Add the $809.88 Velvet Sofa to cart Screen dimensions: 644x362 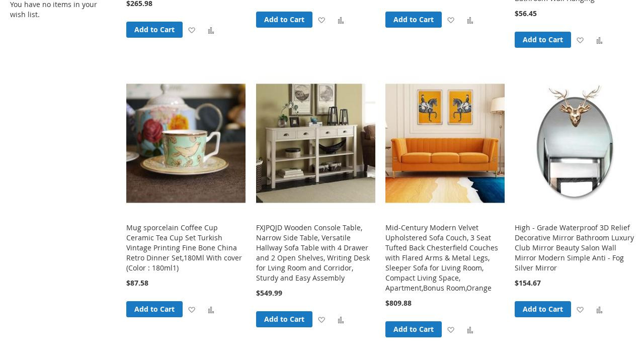point(414,329)
